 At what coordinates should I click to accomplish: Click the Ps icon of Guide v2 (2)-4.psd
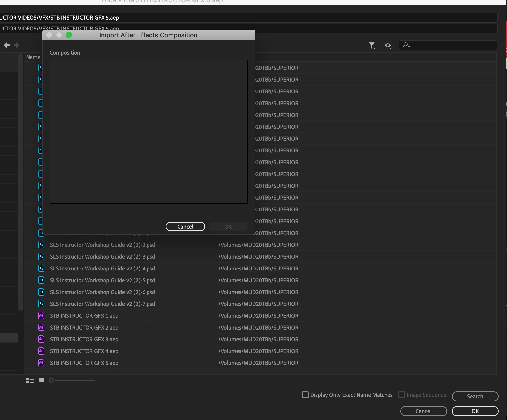[x=41, y=269]
